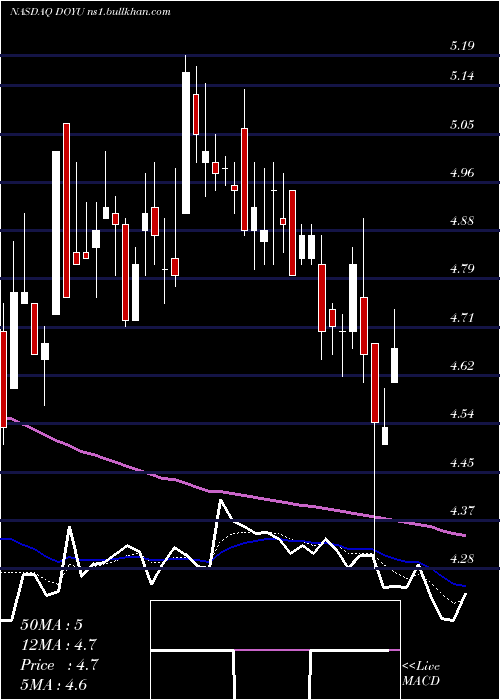Image resolution: width=500 pixels, height=700 pixels.
Task: Click the 5MA : 4.6 legend entry
Action: (54, 685)
